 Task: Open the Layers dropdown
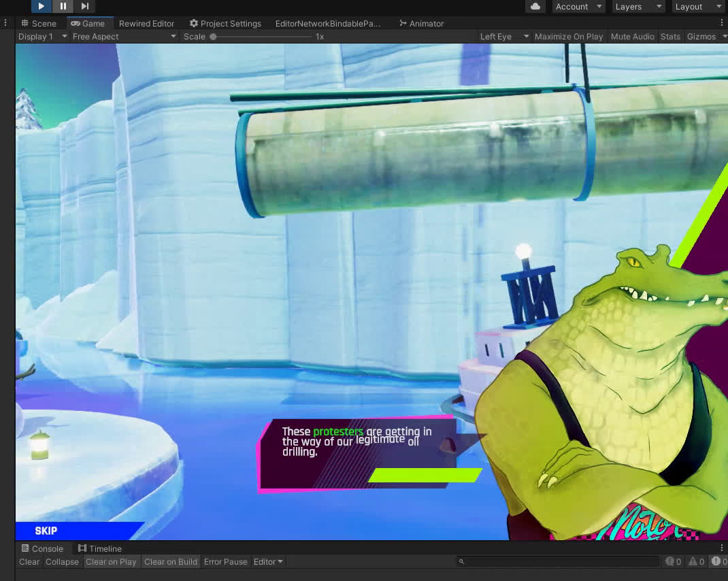pyautogui.click(x=637, y=7)
